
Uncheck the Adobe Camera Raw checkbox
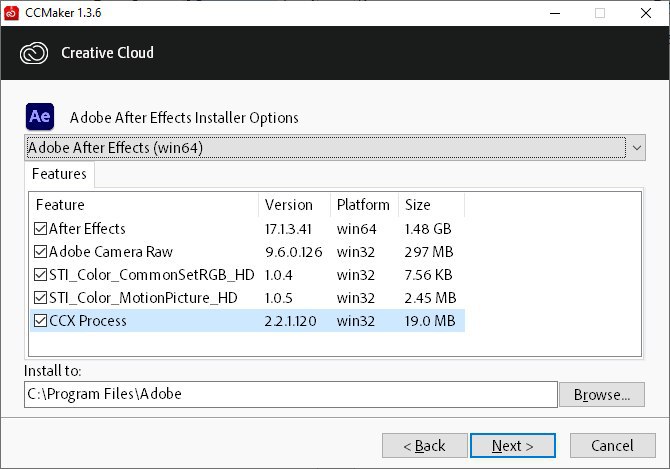(40, 252)
